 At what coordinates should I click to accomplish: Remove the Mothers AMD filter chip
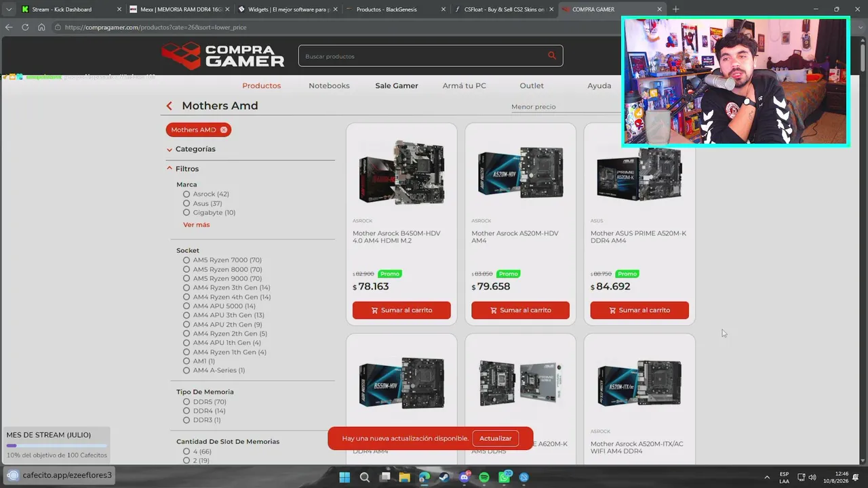(x=224, y=129)
